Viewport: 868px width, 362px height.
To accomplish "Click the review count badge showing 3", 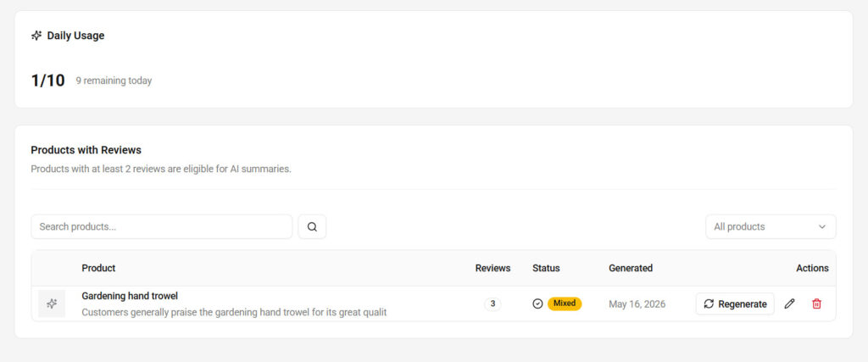I will click(492, 304).
